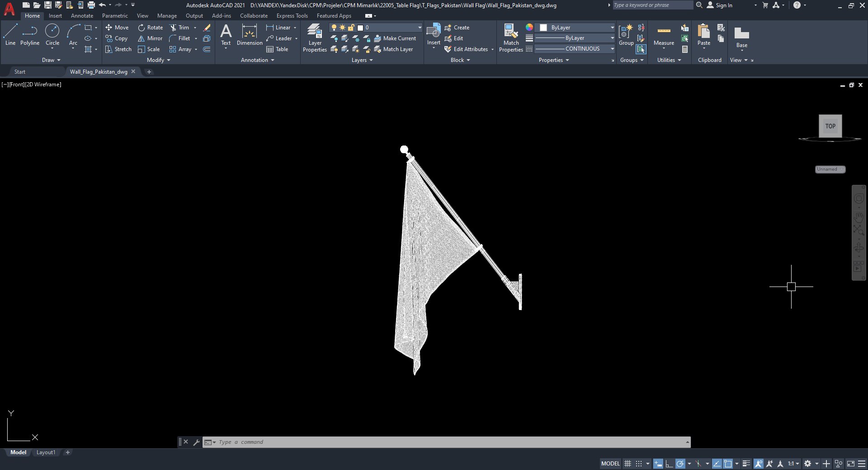Open the CONTINUOUS linetype dropdown

[x=575, y=49]
